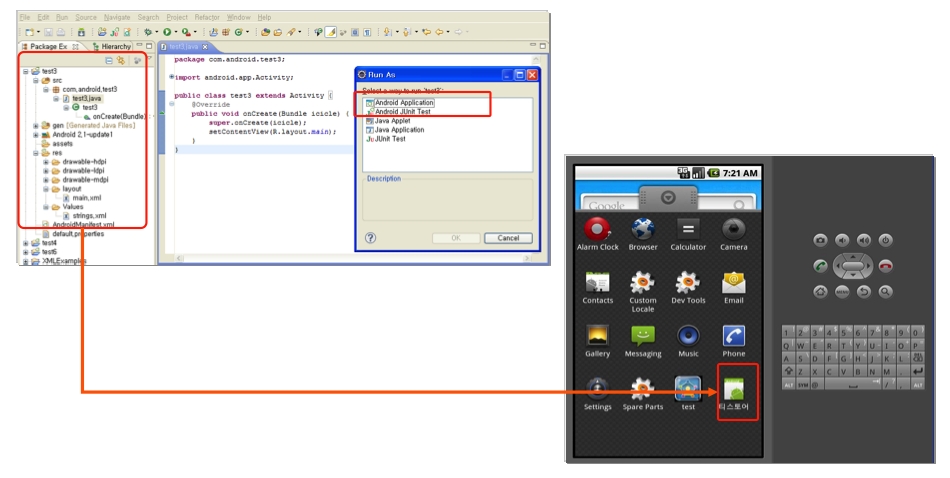
Task: Expand the drawable-hdpi folder
Action: click(46, 162)
